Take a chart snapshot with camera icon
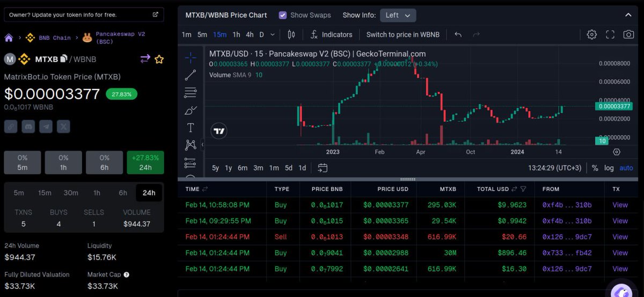644x297 pixels. point(628,34)
